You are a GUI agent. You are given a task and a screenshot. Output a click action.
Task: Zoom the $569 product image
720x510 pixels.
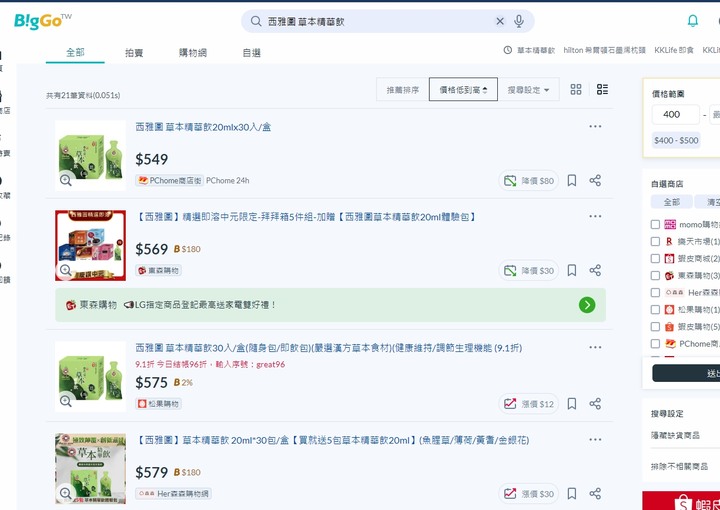pos(66,270)
